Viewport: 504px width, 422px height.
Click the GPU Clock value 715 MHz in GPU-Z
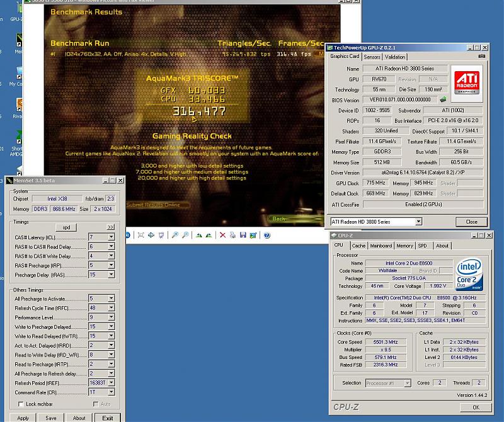[x=375, y=183]
